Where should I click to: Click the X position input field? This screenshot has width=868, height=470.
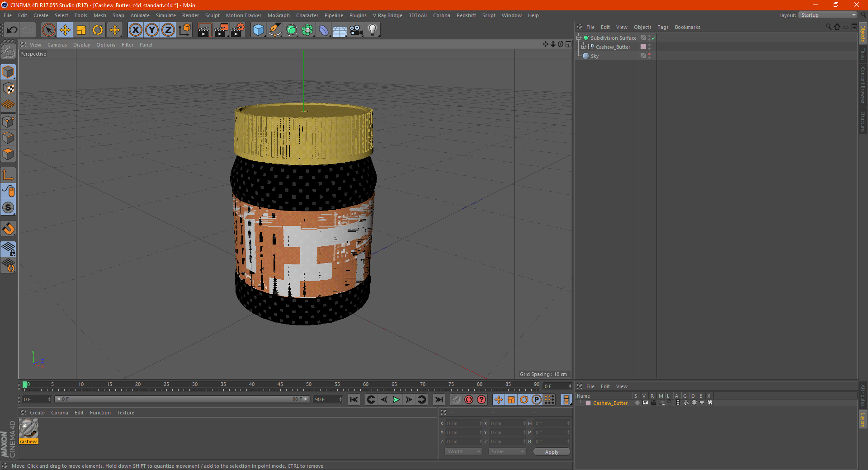462,423
